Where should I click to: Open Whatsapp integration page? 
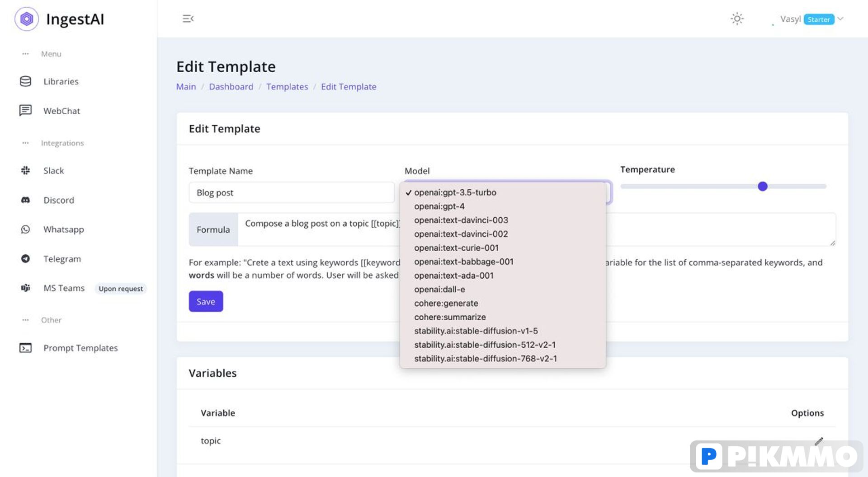[64, 229]
